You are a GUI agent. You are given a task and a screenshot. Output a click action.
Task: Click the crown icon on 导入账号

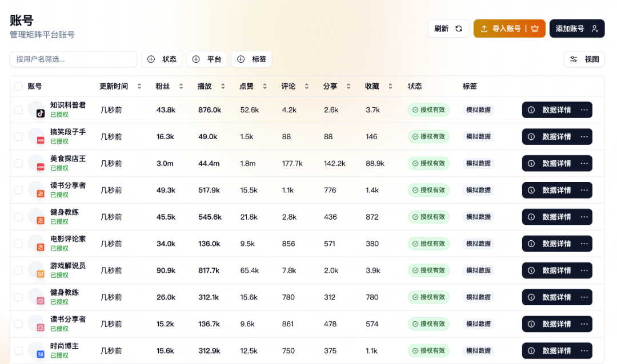point(535,29)
